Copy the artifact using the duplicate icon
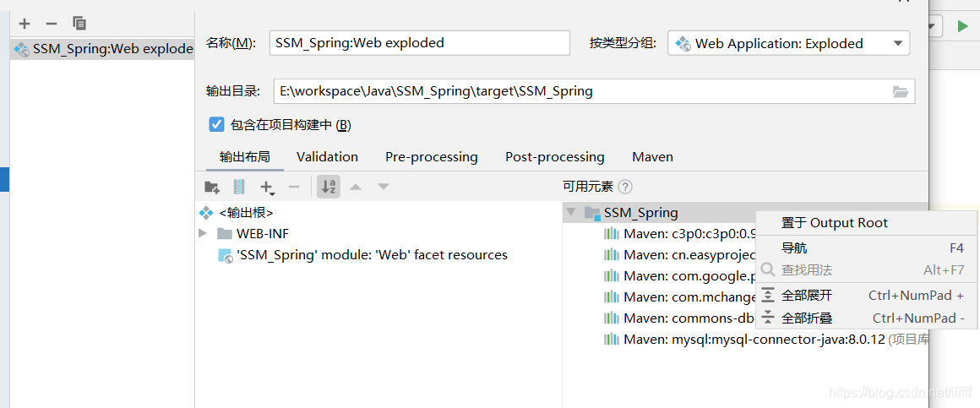This screenshot has height=408, width=980. click(79, 24)
